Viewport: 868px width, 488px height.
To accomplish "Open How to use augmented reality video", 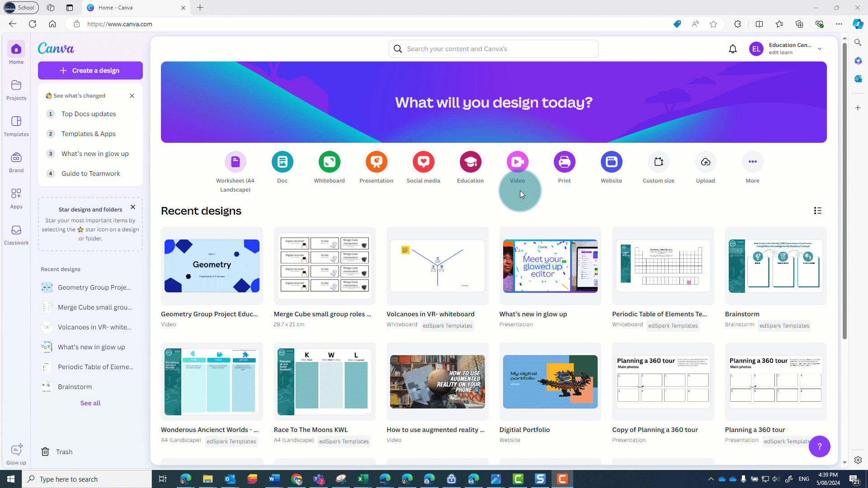I will coord(438,382).
